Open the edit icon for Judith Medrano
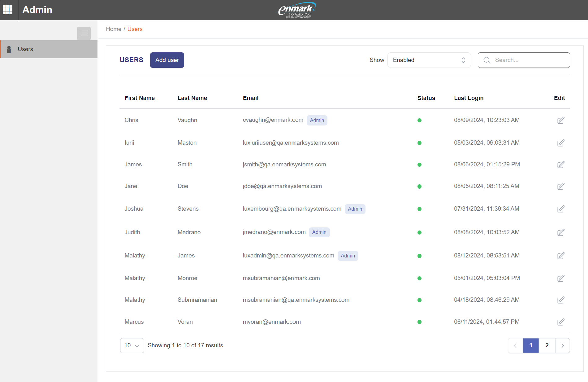 561,232
